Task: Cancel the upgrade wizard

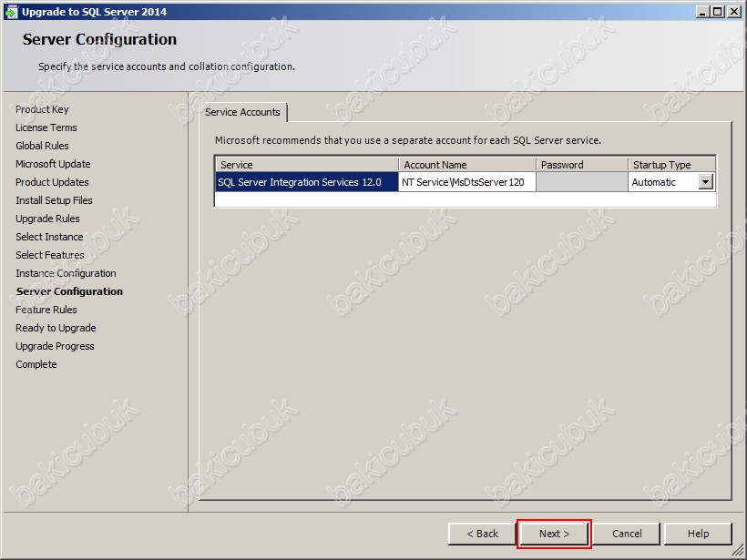Action: (x=627, y=534)
